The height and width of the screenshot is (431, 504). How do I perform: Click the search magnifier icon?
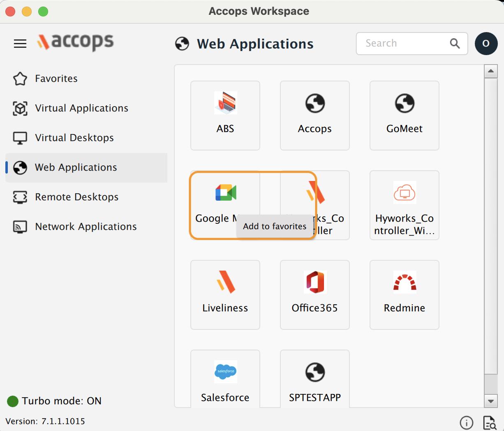455,44
